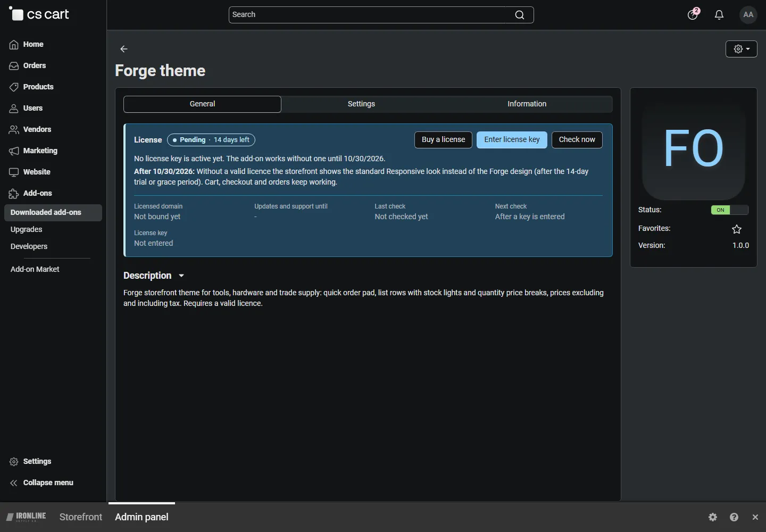The width and height of the screenshot is (766, 532).
Task: Close the bottom panel bar
Action: pos(755,517)
